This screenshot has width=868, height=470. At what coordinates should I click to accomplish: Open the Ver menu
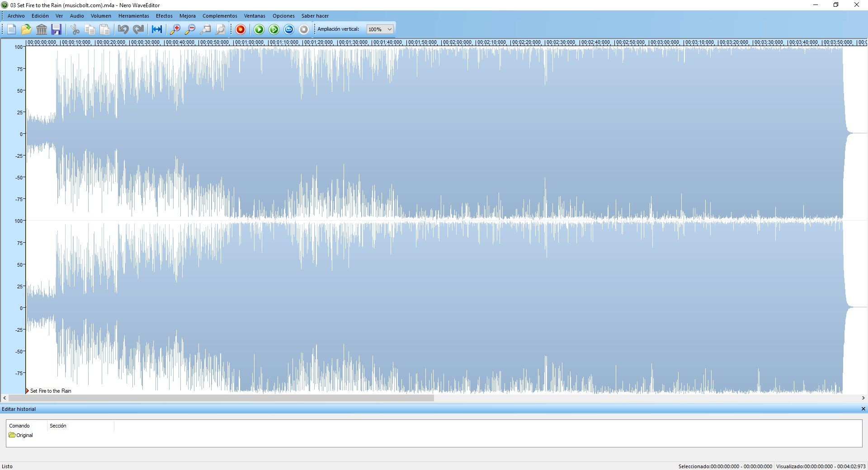click(x=59, y=16)
